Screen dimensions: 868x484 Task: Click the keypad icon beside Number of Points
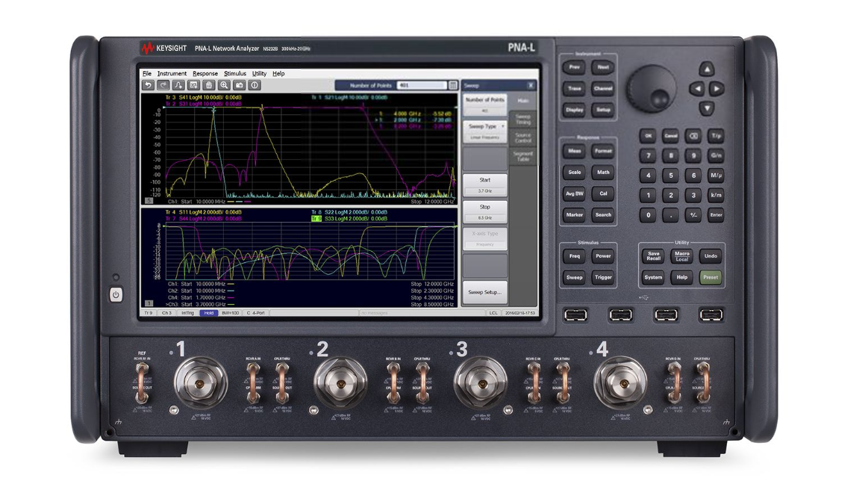click(452, 86)
